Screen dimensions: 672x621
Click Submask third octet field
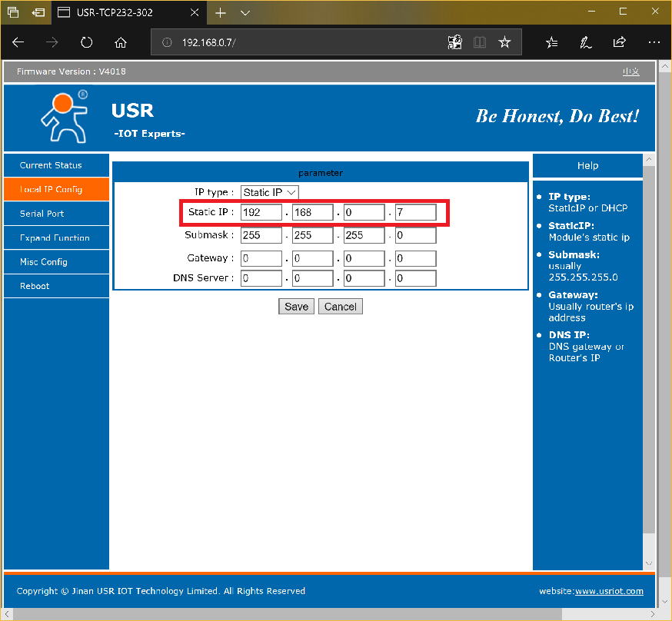(x=364, y=235)
